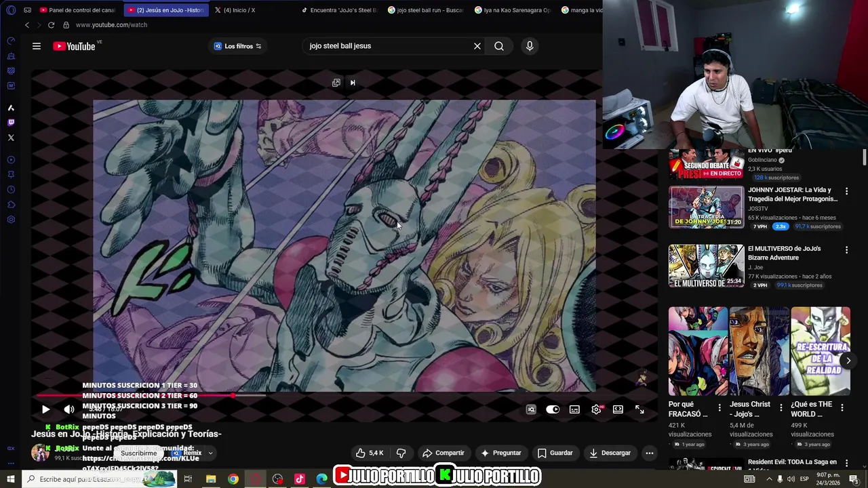Open Twitch in Opera sidebar
Screen dimensions: 868x488
pyautogui.click(x=11, y=123)
